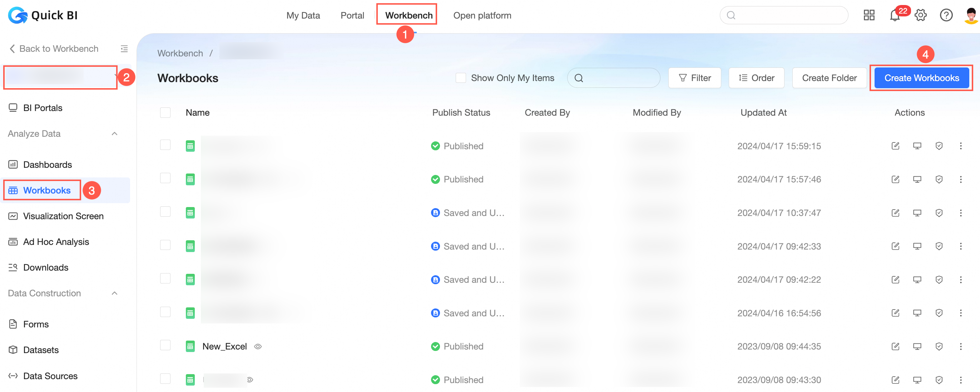Collapse the Data Construction section
980x392 pixels.
point(114,293)
